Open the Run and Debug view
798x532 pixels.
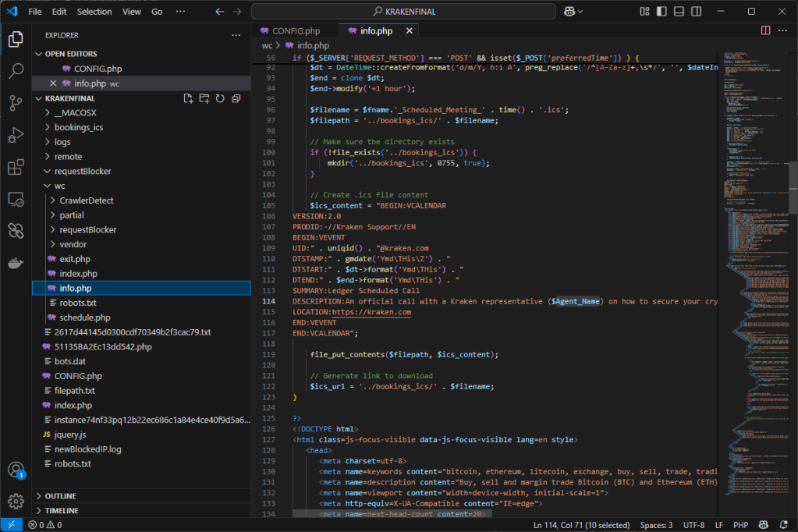(16, 135)
